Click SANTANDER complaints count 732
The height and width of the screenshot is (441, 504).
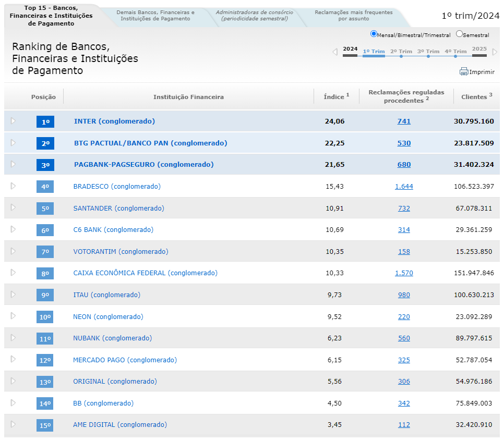tap(404, 208)
